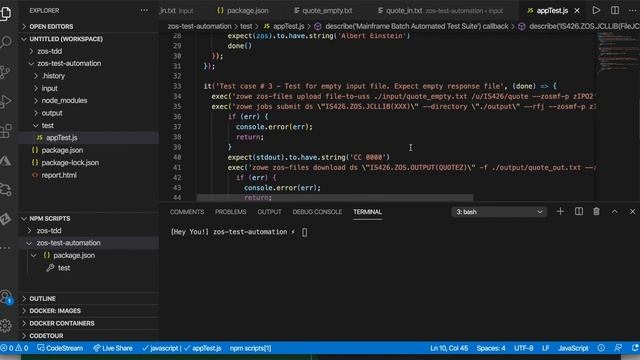Screen dimensions: 640x360
Task: Open notifications bell in status bar
Action: [635, 348]
